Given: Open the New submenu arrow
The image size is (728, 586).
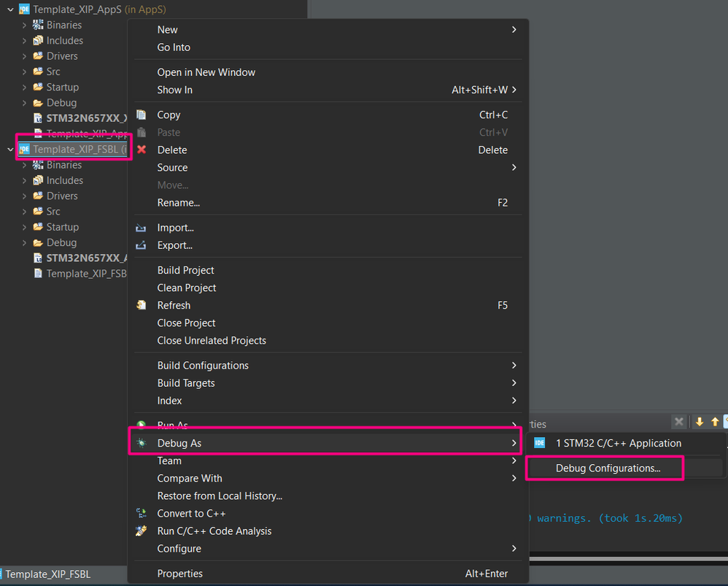Looking at the screenshot, I should 514,30.
